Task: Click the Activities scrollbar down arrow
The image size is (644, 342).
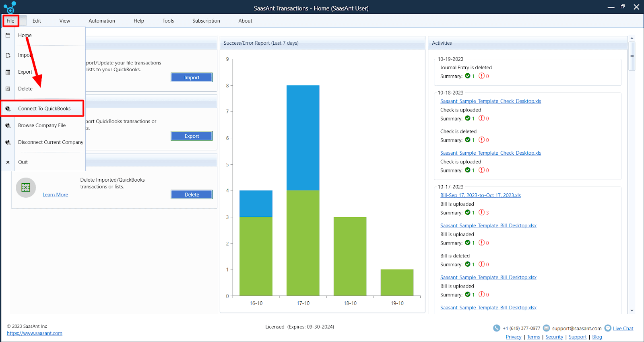Action: (632, 311)
